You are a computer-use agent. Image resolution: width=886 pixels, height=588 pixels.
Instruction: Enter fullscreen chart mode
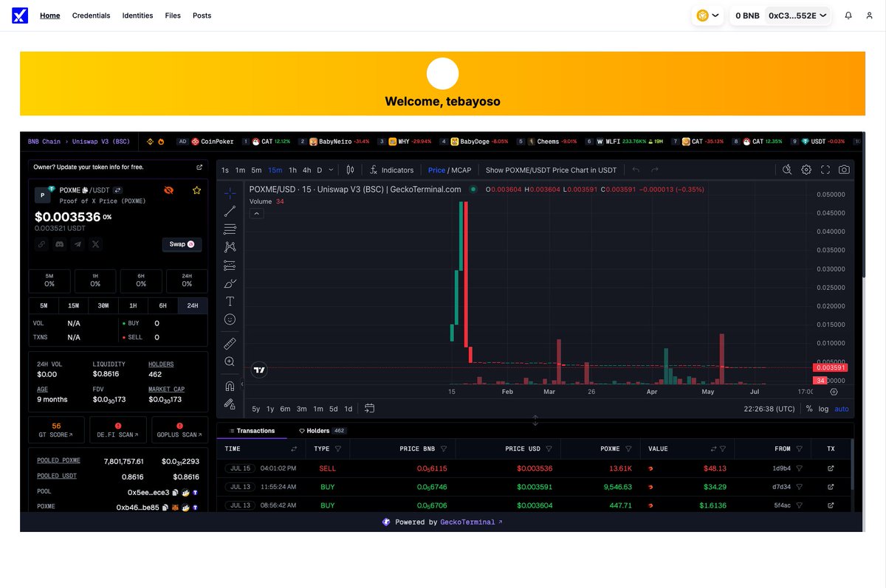tap(825, 170)
